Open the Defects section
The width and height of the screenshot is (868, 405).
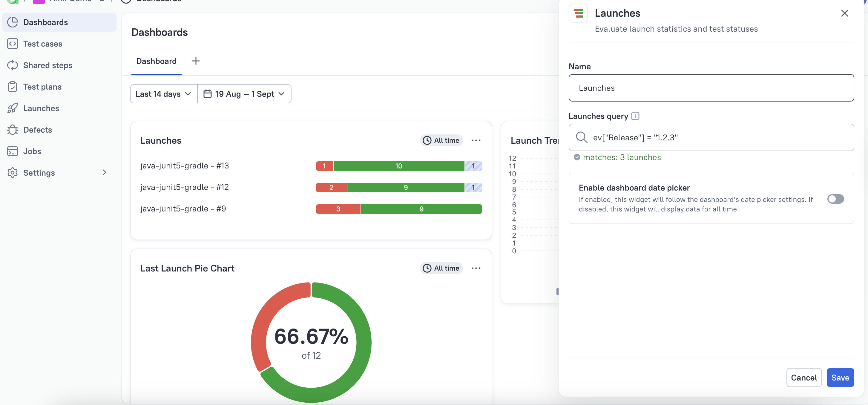[37, 130]
